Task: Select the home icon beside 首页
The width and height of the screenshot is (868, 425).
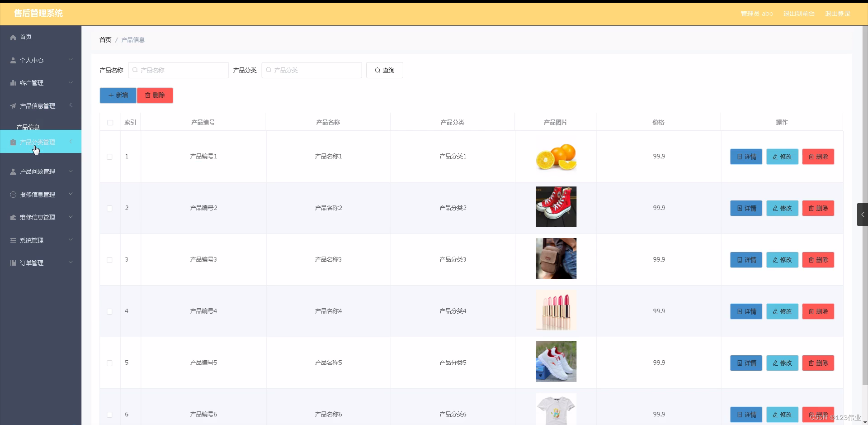Action: click(x=13, y=37)
